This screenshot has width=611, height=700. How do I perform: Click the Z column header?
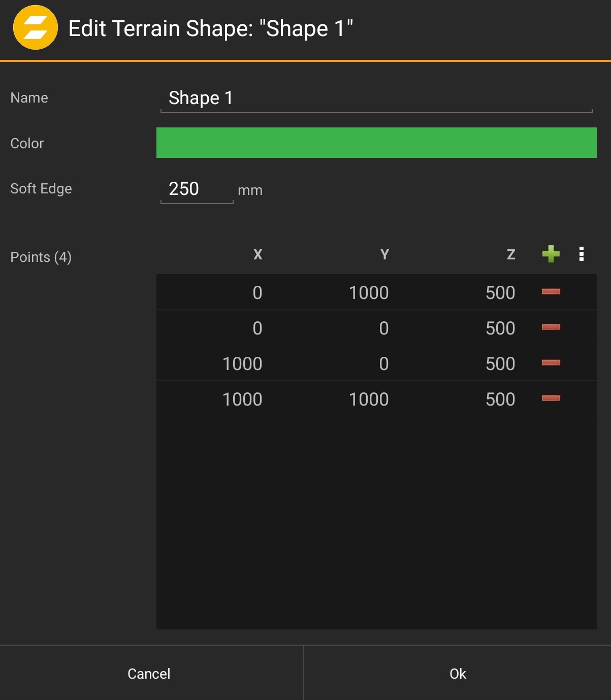click(x=511, y=254)
